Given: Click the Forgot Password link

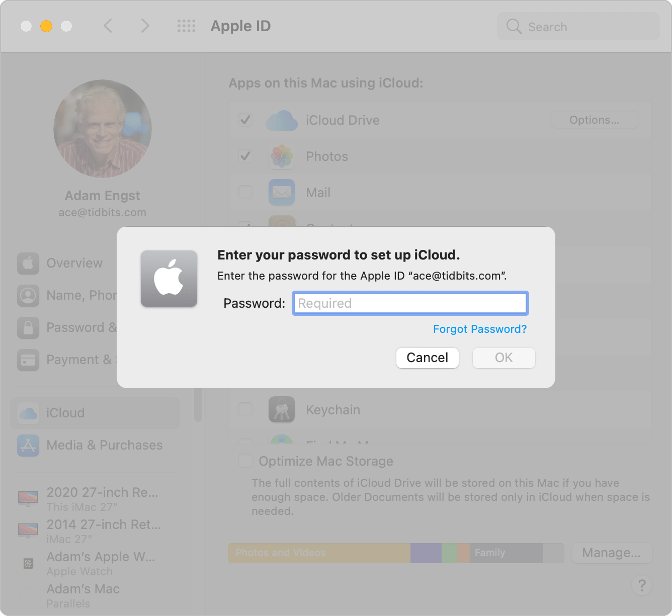Looking at the screenshot, I should click(x=479, y=329).
